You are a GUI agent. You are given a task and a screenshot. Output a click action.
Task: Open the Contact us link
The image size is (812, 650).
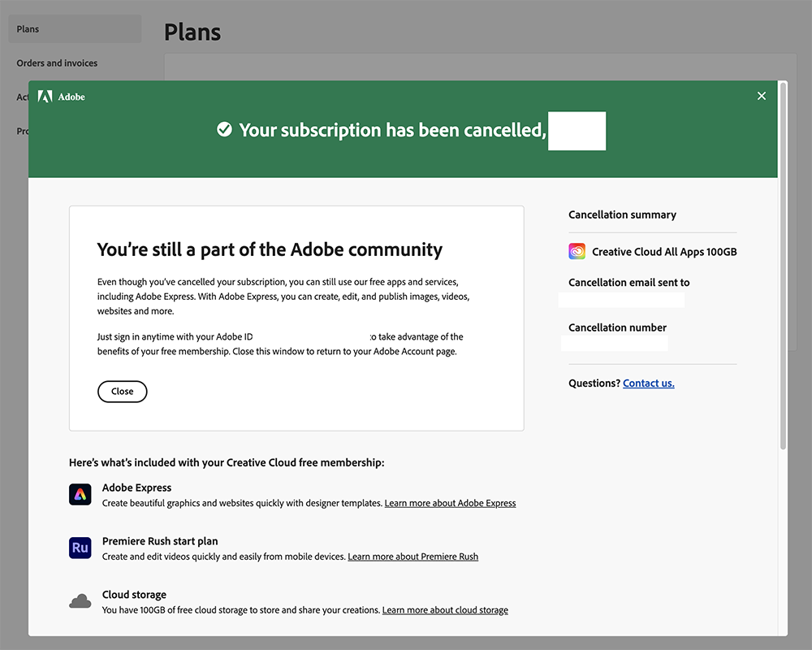(648, 383)
